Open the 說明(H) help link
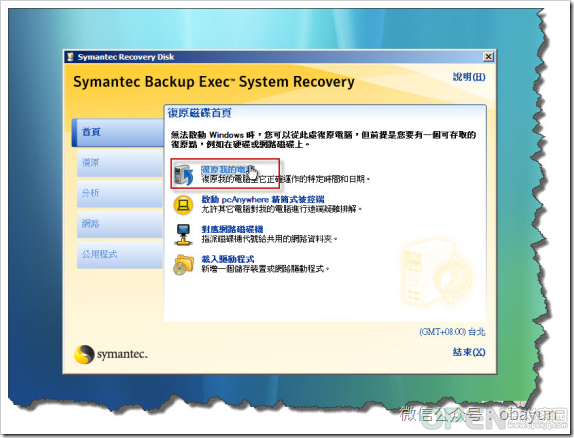 pyautogui.click(x=469, y=77)
